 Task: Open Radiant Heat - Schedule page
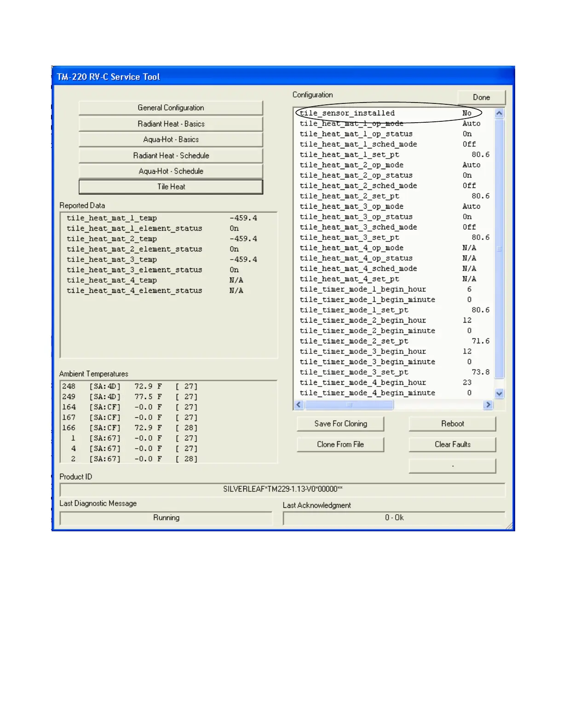(171, 155)
